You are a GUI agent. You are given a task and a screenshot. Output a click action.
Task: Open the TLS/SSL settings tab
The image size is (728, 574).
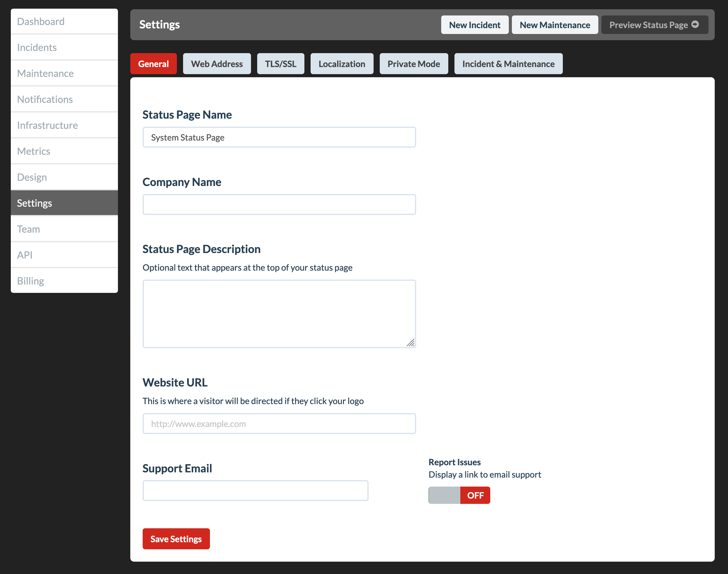point(280,63)
